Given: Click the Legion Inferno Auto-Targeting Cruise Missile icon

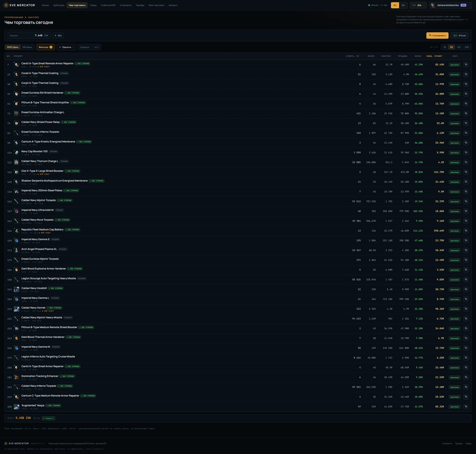Looking at the screenshot, I should point(16,358).
